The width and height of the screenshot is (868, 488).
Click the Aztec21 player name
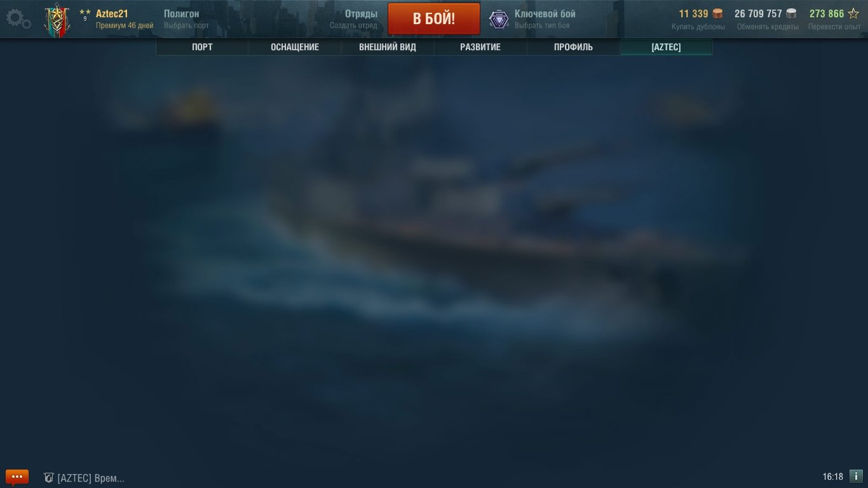112,14
